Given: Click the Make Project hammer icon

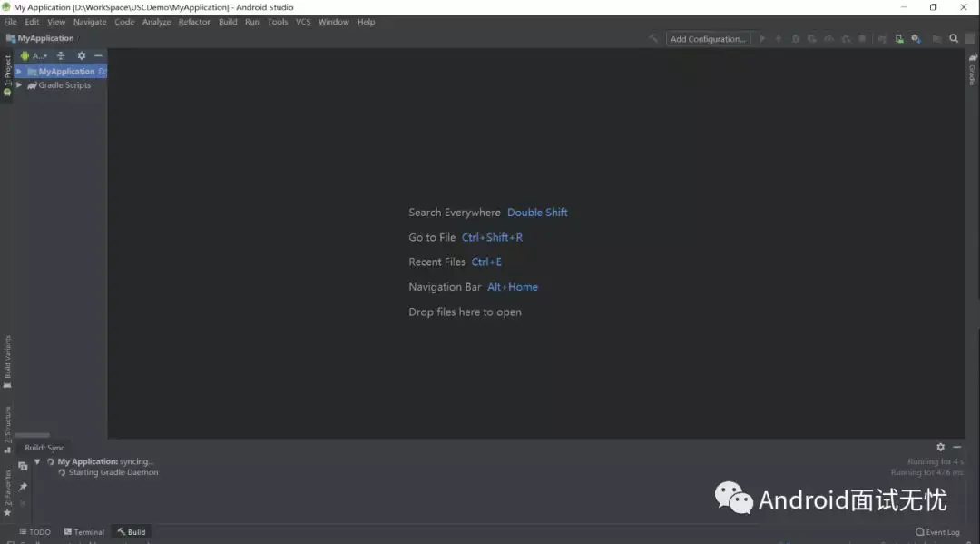Looking at the screenshot, I should pyautogui.click(x=653, y=39).
